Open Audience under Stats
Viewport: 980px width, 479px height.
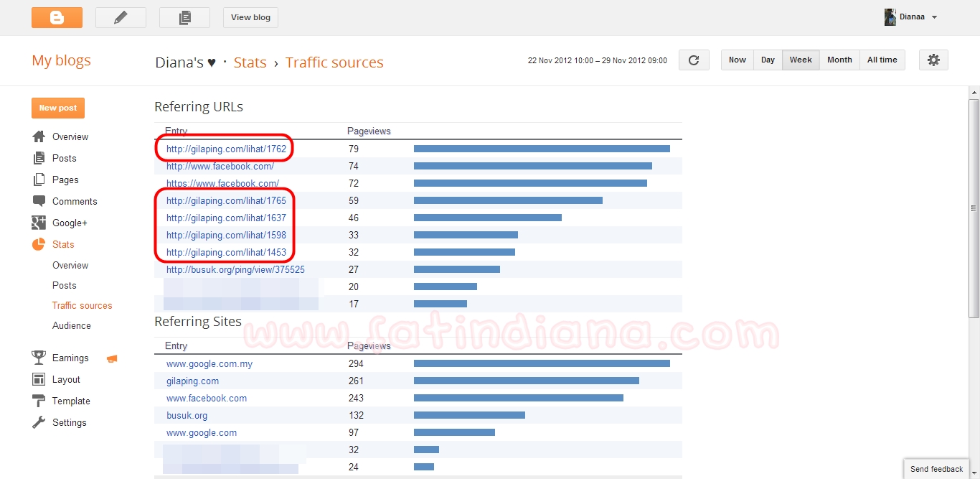point(72,325)
